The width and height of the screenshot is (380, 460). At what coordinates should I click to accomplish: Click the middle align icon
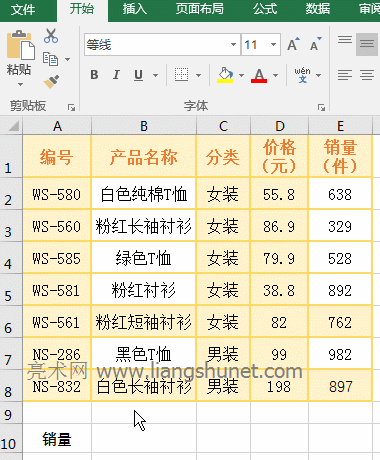pyautogui.click(x=367, y=43)
